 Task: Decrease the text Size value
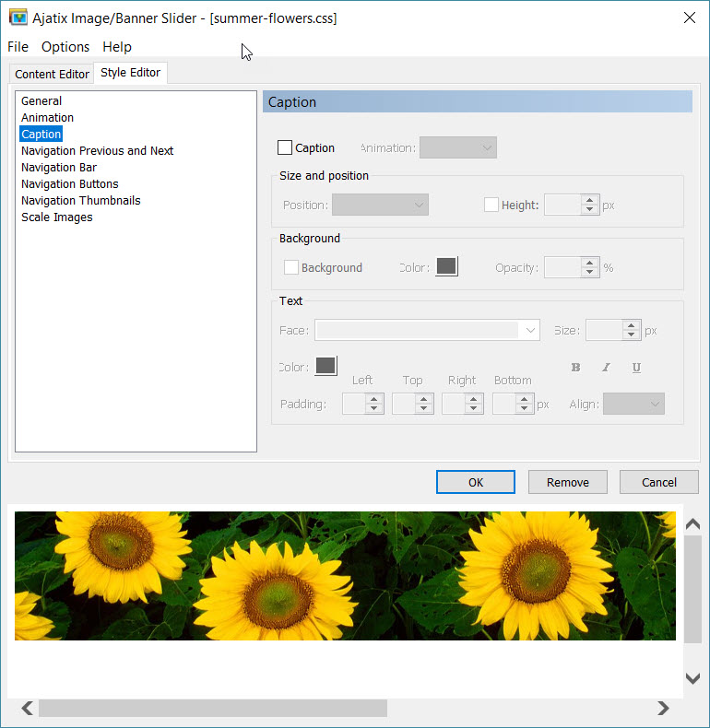coord(631,335)
